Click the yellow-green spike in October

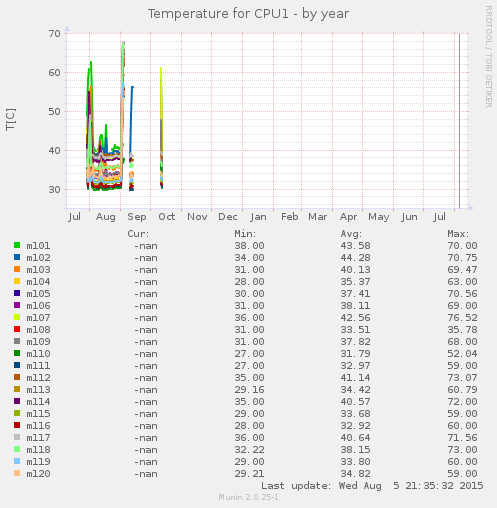tap(161, 93)
